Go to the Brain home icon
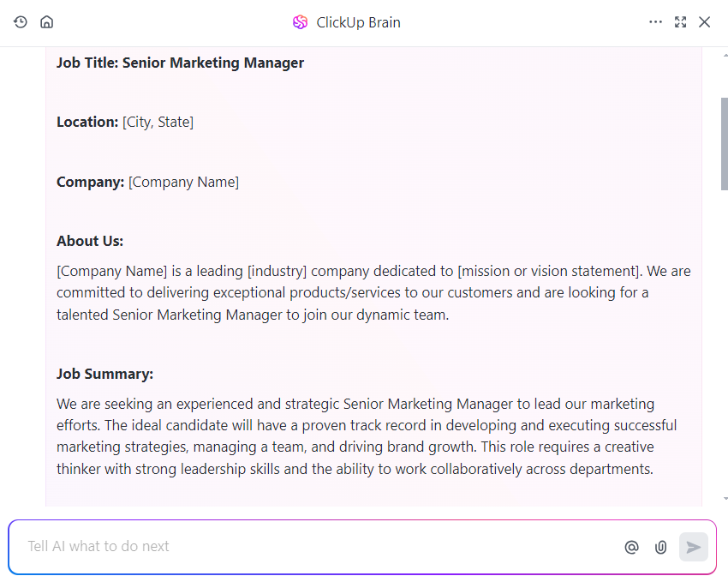The image size is (728, 576). [46, 21]
